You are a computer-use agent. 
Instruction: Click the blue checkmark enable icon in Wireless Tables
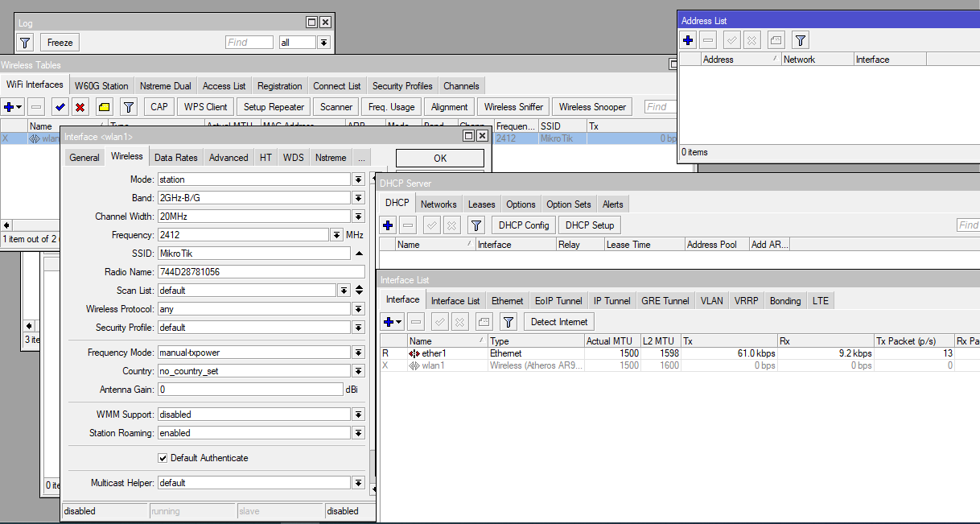coord(60,107)
